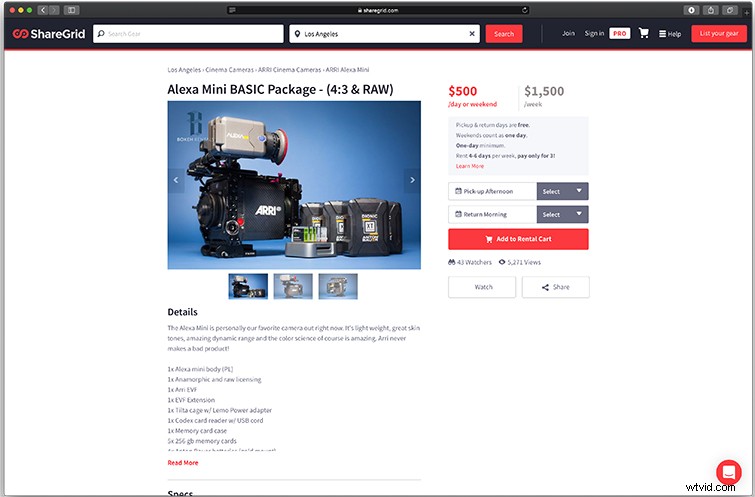
Task: Expand the return time Select dropdown
Action: pos(562,214)
